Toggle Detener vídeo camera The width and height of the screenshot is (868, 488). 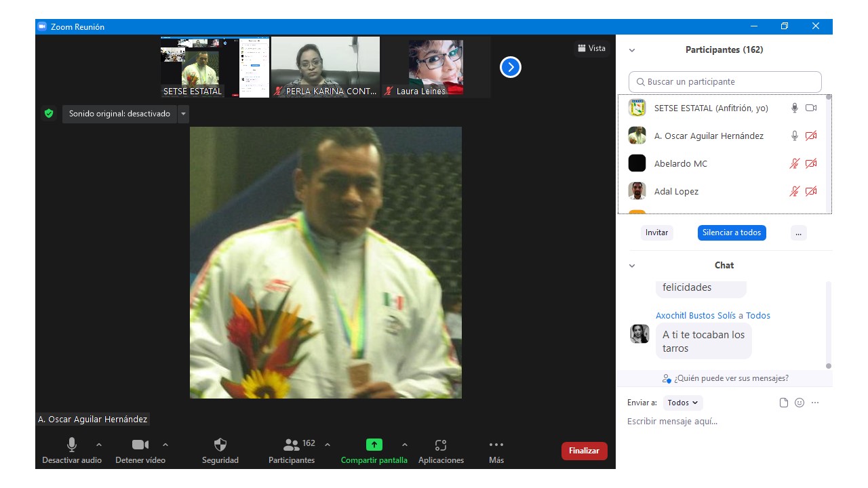pyautogui.click(x=140, y=445)
